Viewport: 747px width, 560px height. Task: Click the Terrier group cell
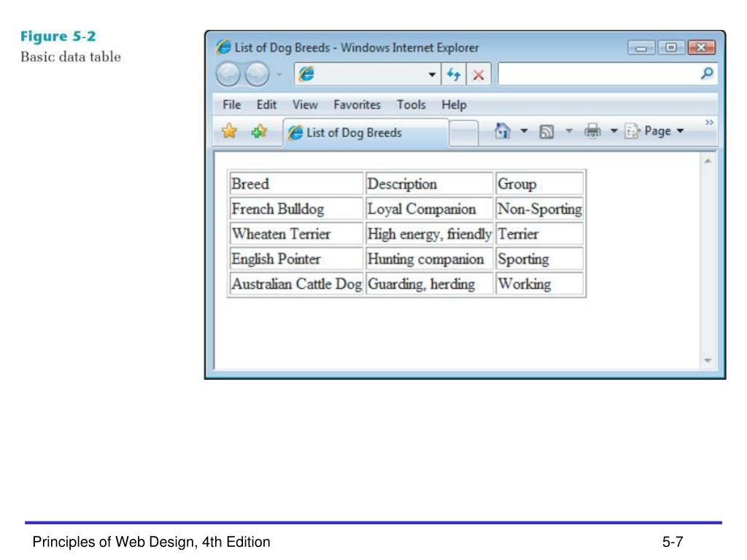[540, 234]
